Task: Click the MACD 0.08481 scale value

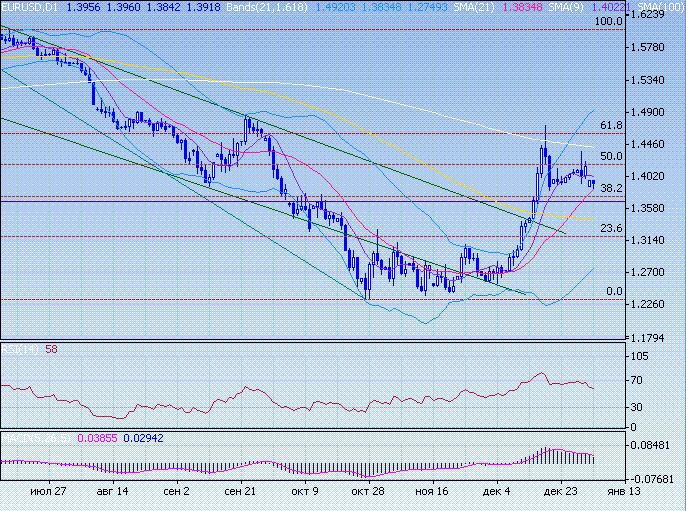Action: pos(660,447)
